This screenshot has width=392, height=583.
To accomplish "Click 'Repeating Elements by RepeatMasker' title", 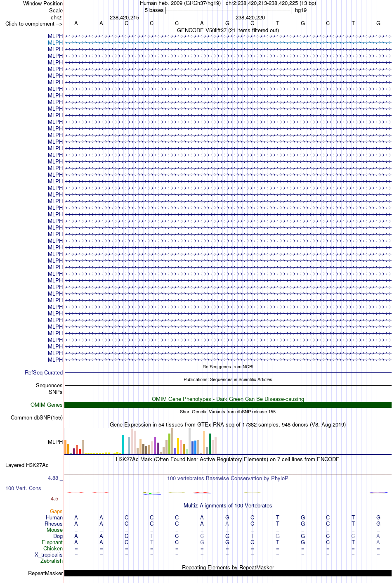I will click(228, 567).
